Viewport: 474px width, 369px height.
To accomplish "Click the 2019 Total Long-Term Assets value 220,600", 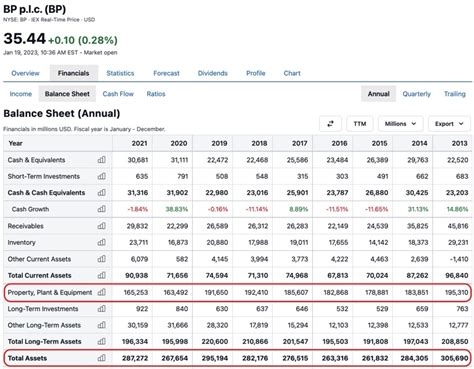I will pos(215,341).
